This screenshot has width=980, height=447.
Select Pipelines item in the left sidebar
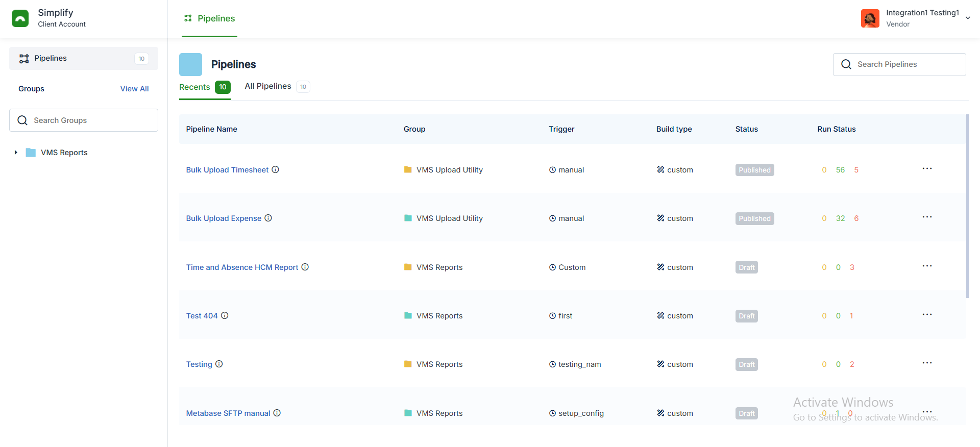pyautogui.click(x=84, y=59)
